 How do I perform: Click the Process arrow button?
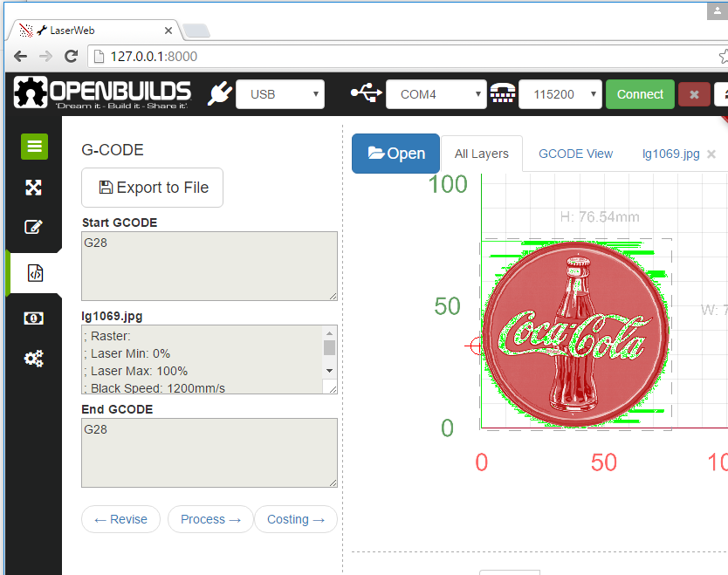[210, 519]
